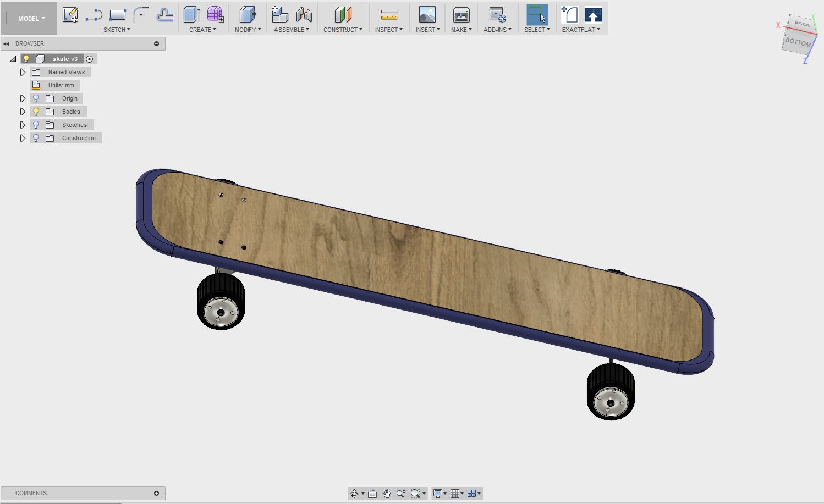This screenshot has height=504, width=824.
Task: Expand the Sketches tree node
Action: point(23,125)
